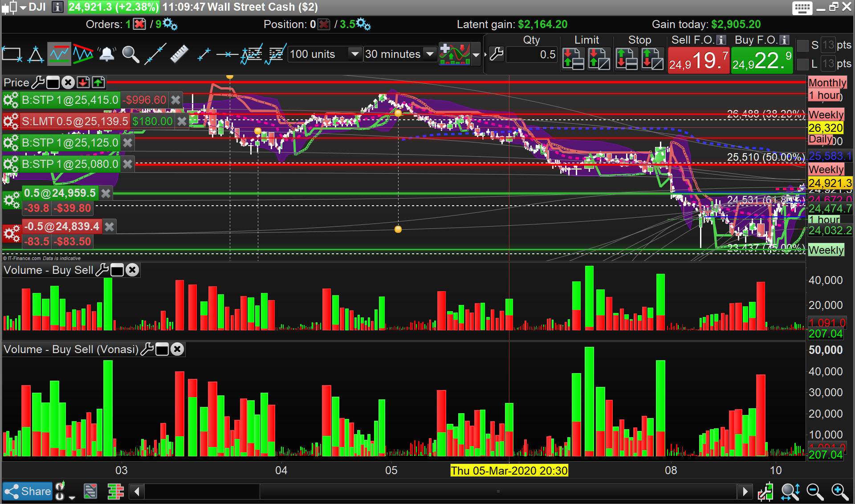Select the trendline drawing tool
The image size is (855, 504).
point(155,54)
